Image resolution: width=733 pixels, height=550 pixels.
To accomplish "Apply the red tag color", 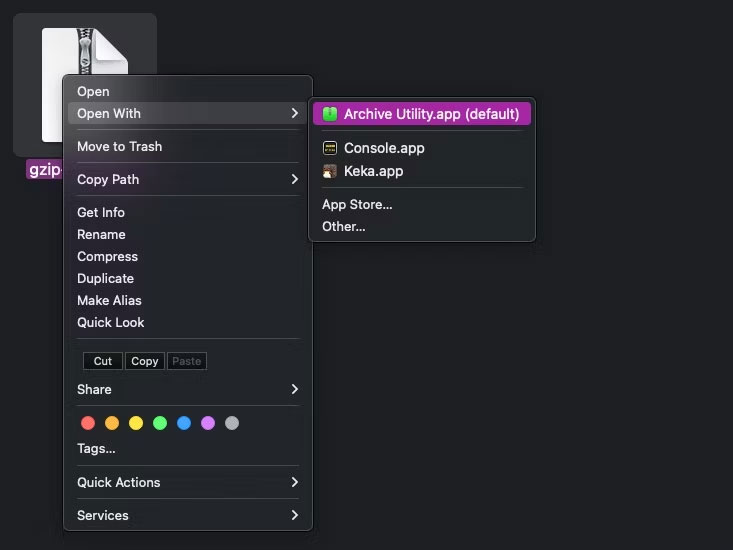I will 88,423.
